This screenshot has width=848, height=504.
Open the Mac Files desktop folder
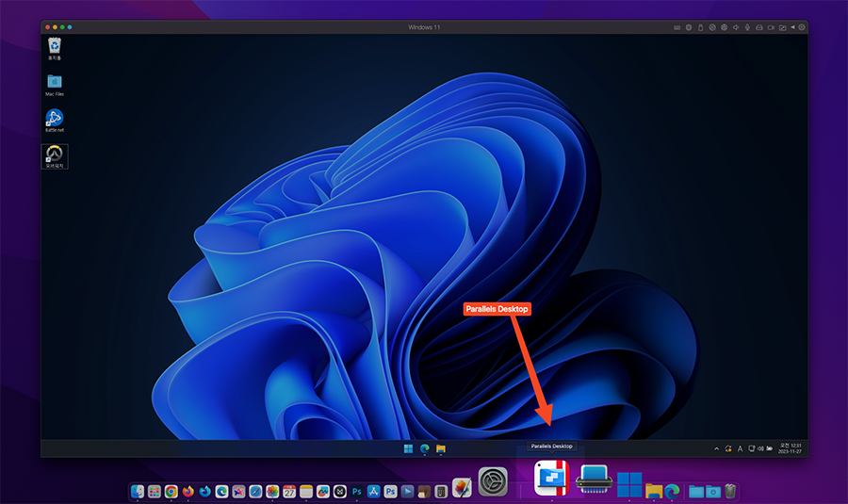[x=54, y=85]
